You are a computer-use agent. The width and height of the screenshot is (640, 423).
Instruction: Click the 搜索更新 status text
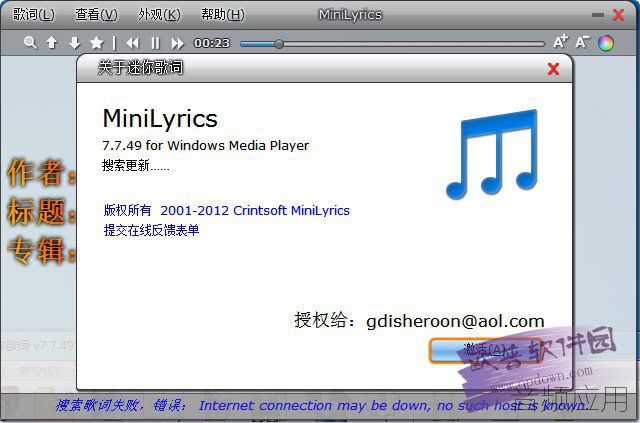tap(136, 165)
